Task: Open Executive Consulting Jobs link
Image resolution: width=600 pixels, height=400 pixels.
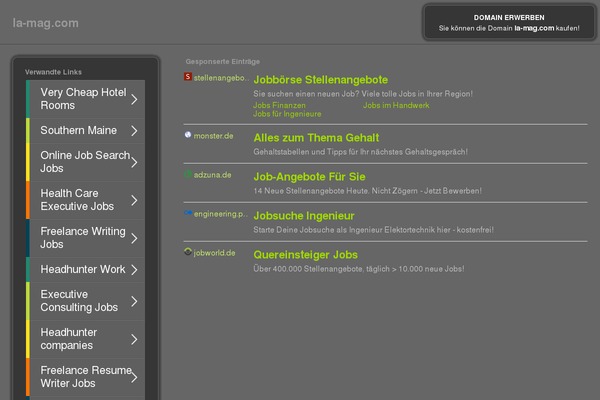Action: [85, 301]
